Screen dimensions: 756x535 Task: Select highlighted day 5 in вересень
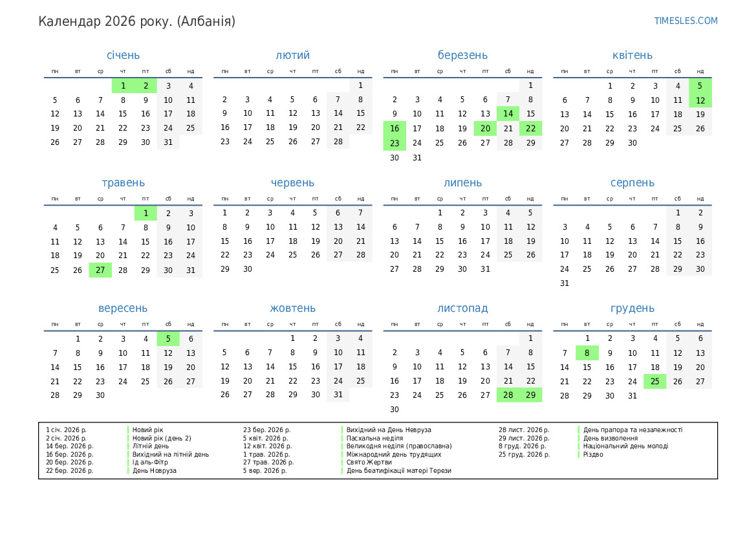pos(168,338)
